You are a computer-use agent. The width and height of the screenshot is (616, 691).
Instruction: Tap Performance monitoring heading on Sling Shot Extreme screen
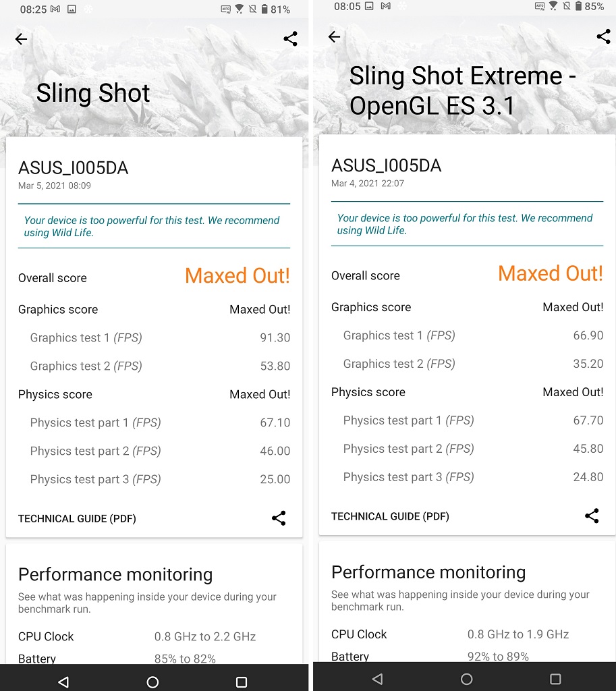tap(428, 573)
